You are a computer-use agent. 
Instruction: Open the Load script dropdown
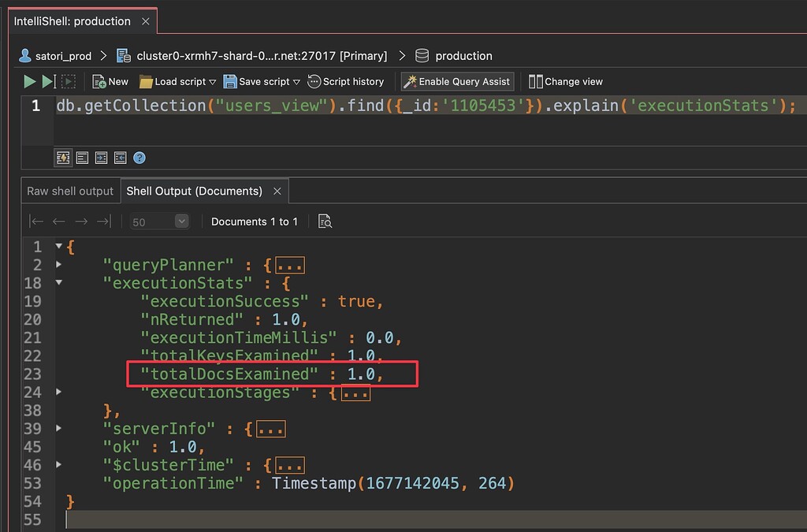click(x=213, y=82)
